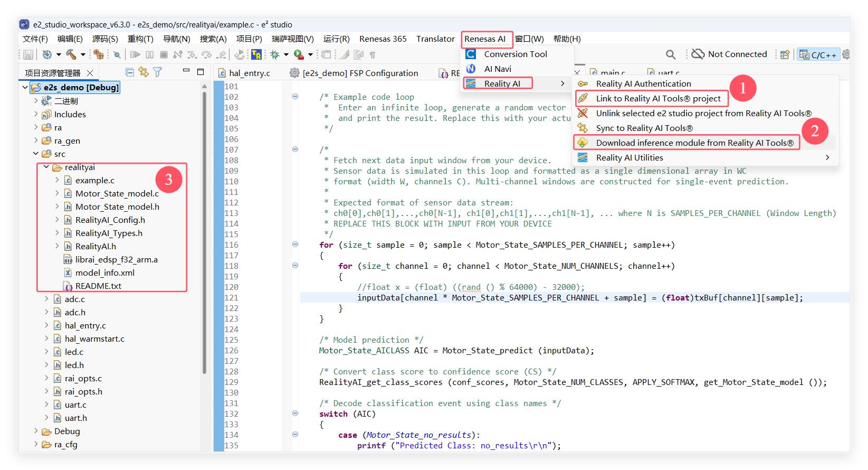Select Motor_State_model.c in the tree
This screenshot has height=470, width=868.
pos(117,194)
